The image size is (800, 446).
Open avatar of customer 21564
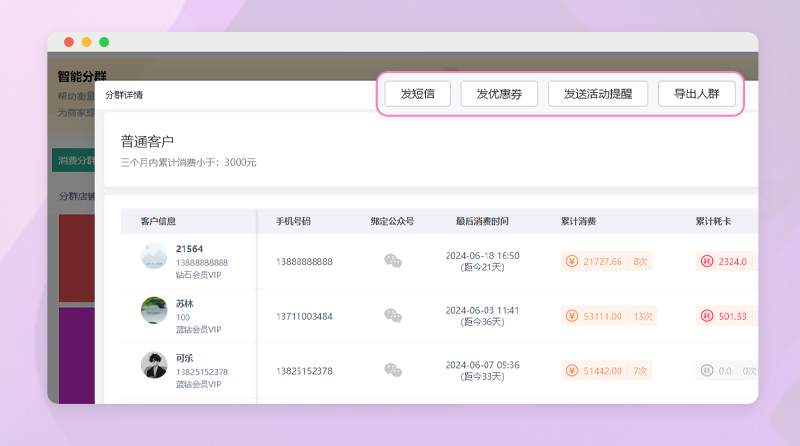154,256
